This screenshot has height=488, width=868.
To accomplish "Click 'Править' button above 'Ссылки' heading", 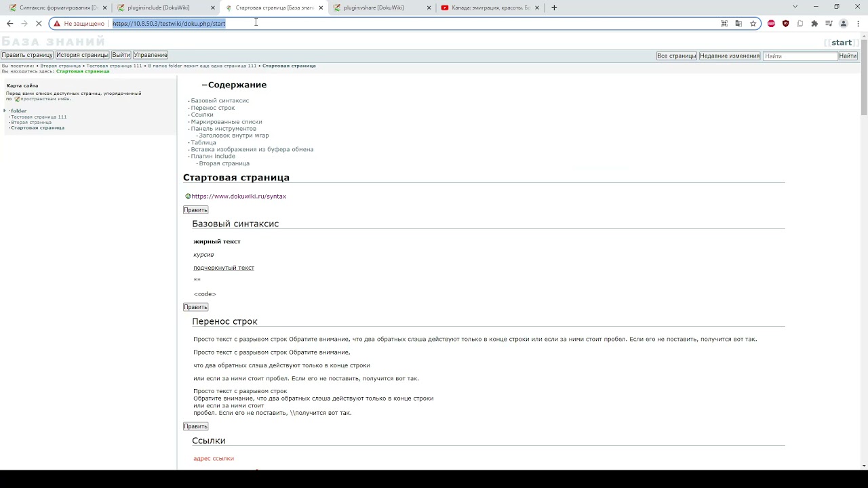I will tap(195, 426).
